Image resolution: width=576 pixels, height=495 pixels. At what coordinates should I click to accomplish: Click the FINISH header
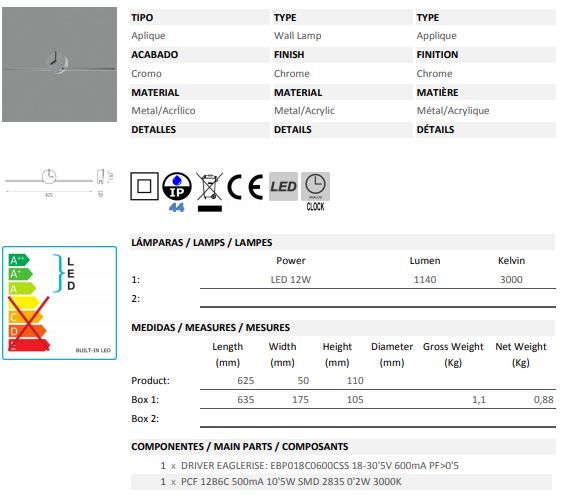pos(289,54)
